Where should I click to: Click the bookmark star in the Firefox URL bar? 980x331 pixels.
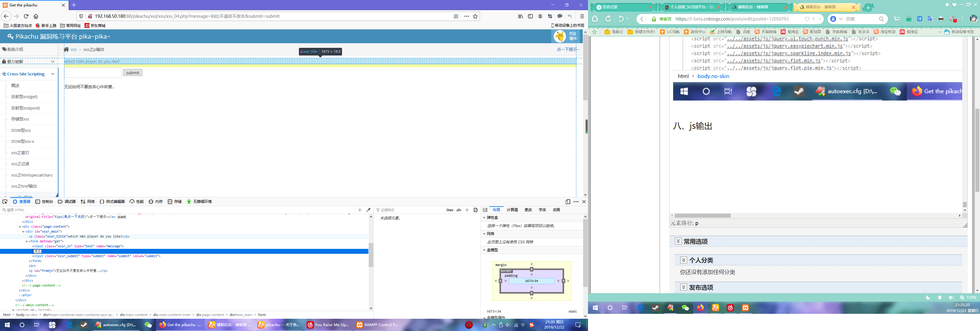475,16
